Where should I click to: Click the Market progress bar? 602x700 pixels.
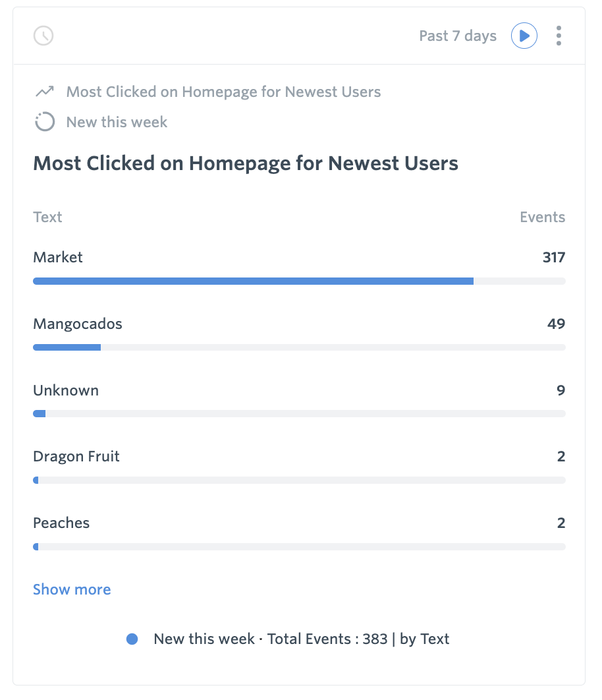tap(253, 281)
